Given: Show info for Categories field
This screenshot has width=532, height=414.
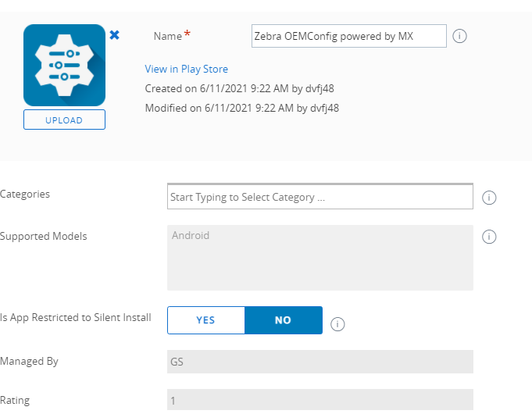Looking at the screenshot, I should (489, 197).
